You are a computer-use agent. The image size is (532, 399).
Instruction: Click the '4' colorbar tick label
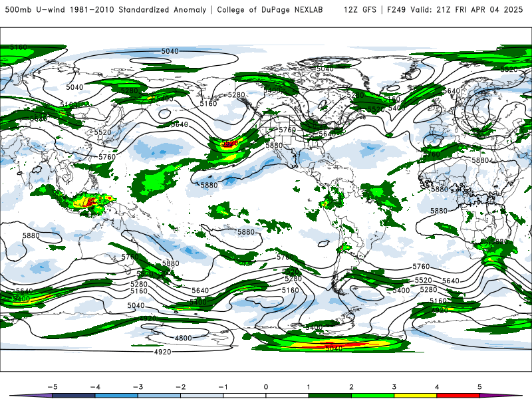pyautogui.click(x=437, y=387)
